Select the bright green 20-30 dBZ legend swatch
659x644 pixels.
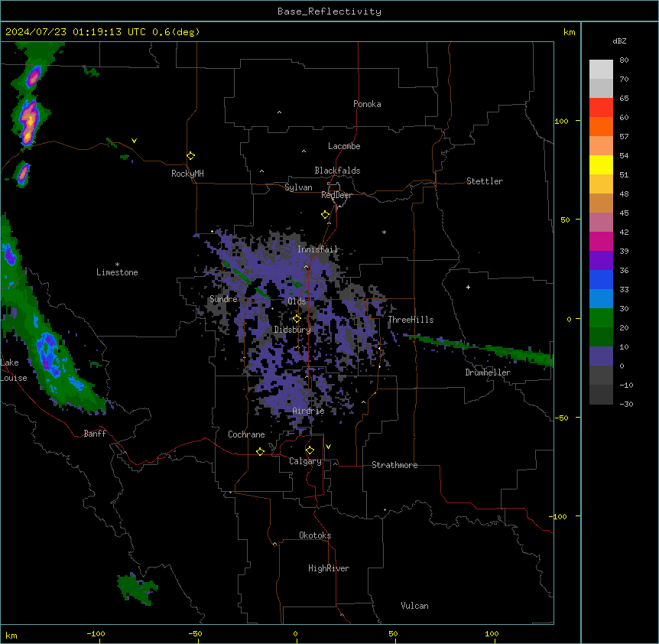click(601, 318)
